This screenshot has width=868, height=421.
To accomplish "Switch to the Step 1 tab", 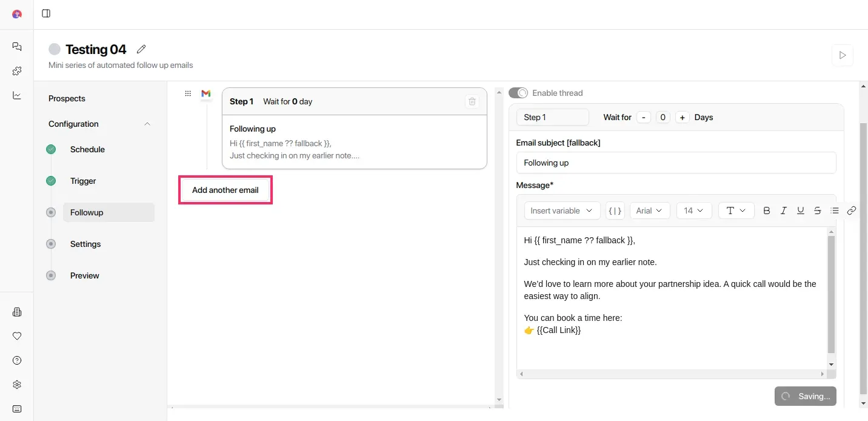I will click(552, 117).
